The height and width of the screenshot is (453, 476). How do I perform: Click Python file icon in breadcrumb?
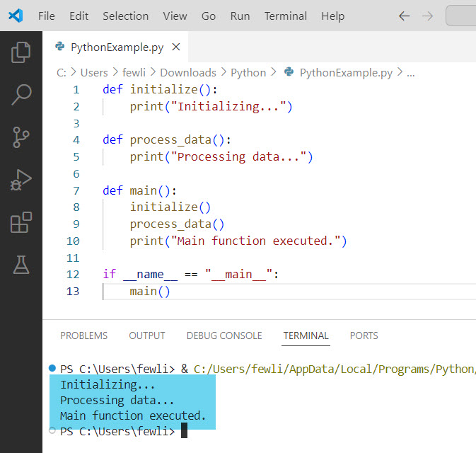click(289, 72)
